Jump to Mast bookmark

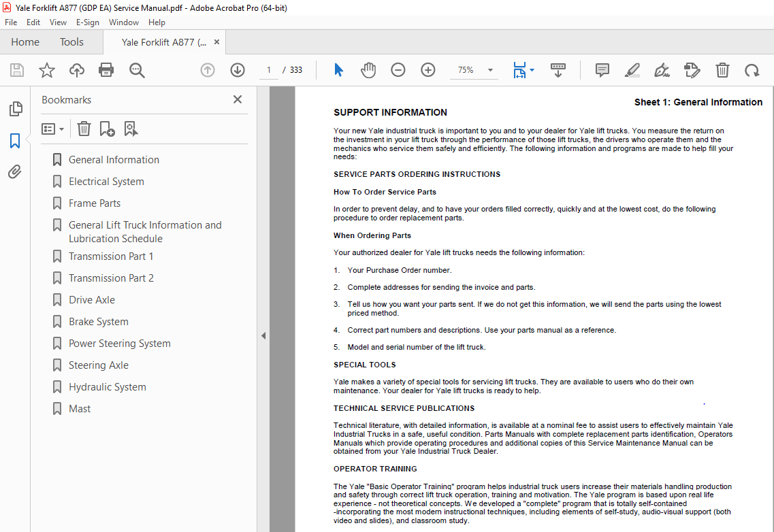80,409
